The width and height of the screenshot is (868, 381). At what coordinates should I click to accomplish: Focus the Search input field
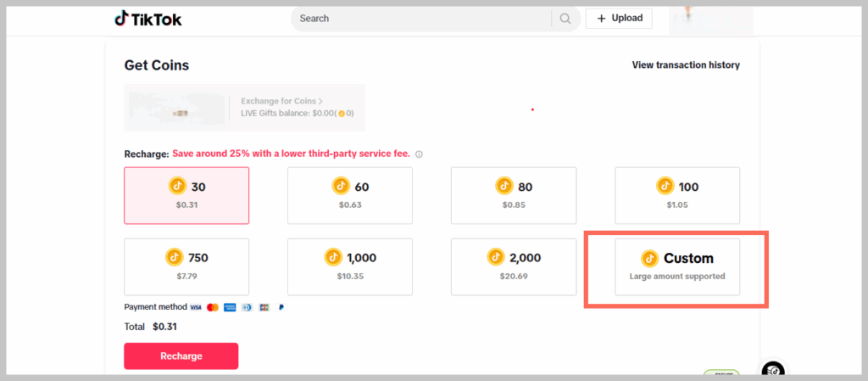pos(420,19)
